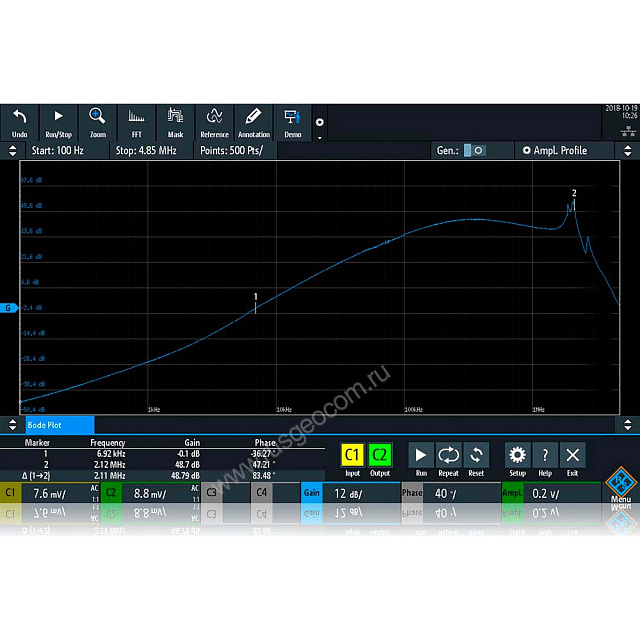Screen dimensions: 640x640
Task: Toggle the C1 Input channel button
Action: tap(352, 458)
